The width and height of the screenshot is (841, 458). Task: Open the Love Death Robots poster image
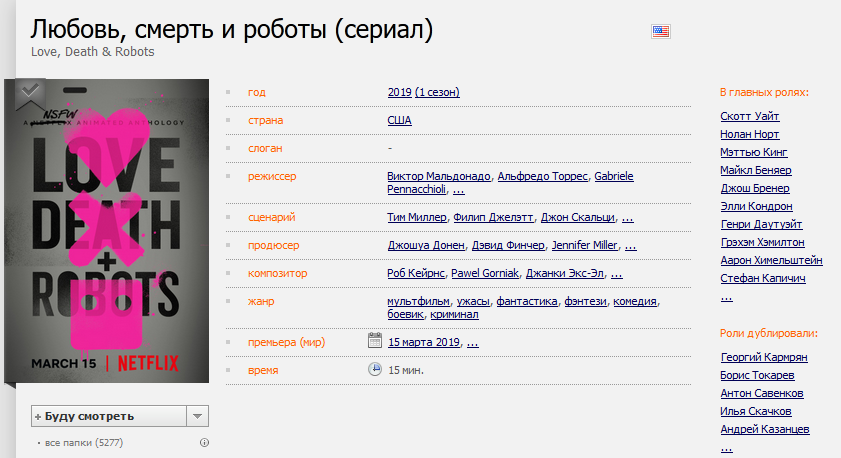(x=107, y=231)
